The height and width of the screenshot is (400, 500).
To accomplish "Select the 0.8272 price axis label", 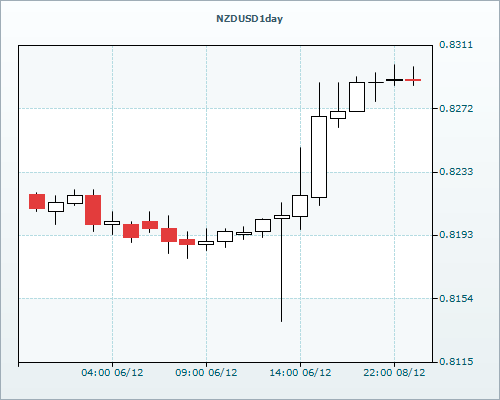I will pos(456,108).
